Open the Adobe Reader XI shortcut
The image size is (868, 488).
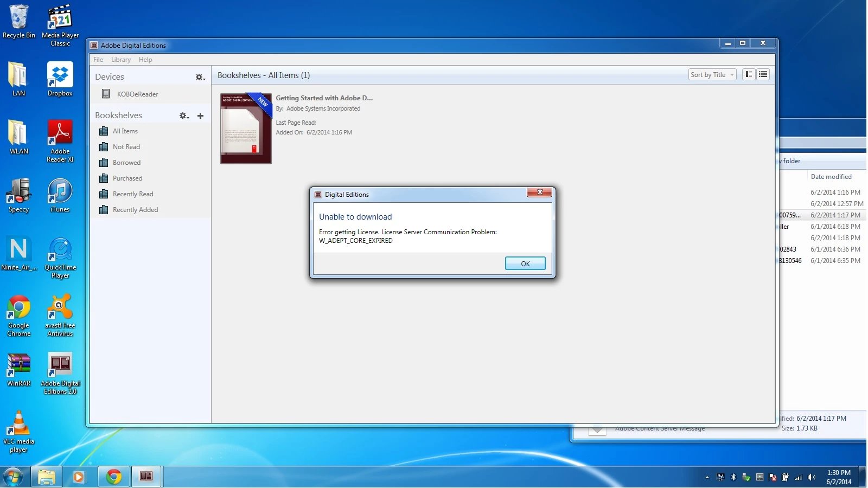click(60, 141)
